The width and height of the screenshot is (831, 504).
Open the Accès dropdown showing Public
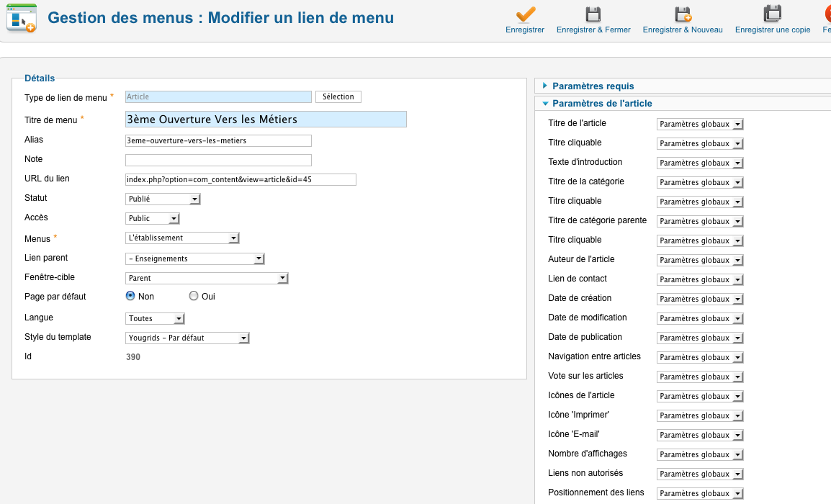153,219
